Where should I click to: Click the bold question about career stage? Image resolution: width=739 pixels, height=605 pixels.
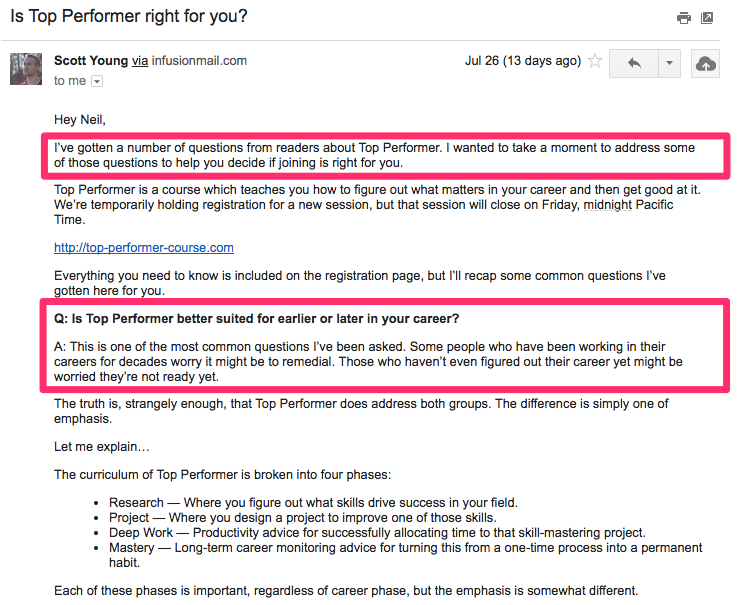pos(256,319)
